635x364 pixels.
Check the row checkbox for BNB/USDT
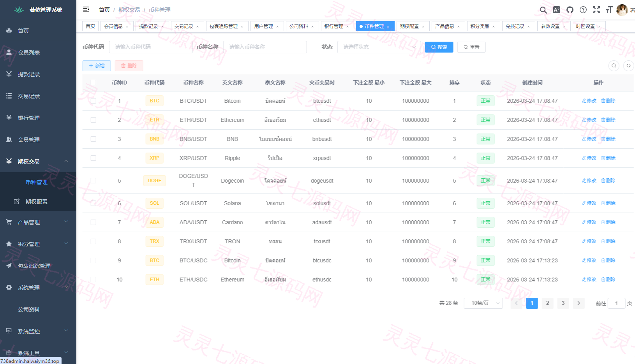coord(93,139)
